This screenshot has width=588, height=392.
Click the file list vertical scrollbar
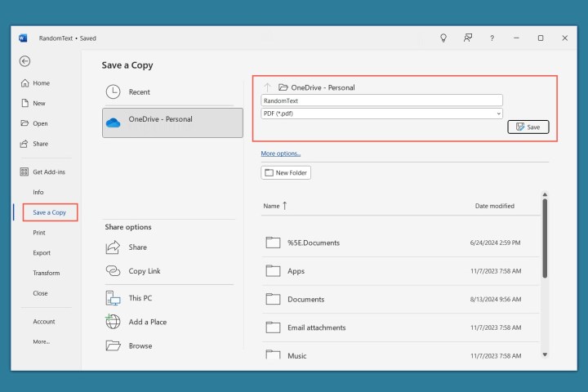(545, 237)
